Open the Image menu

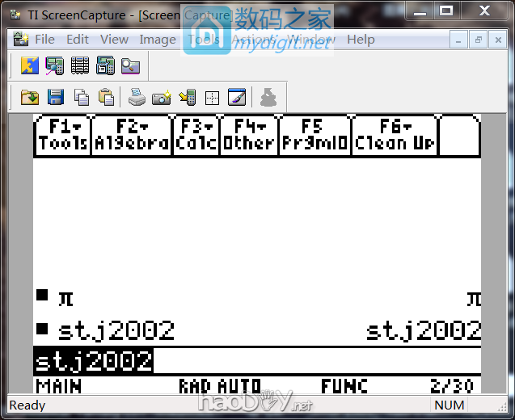point(157,39)
